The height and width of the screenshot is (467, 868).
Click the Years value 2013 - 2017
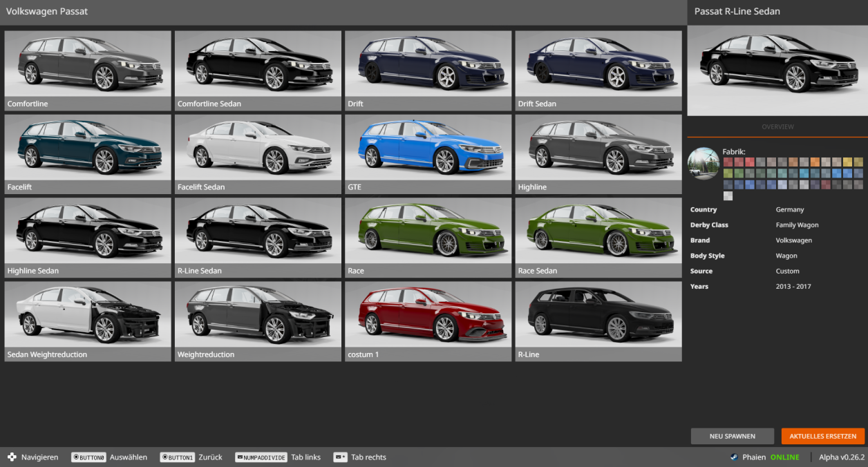point(793,286)
